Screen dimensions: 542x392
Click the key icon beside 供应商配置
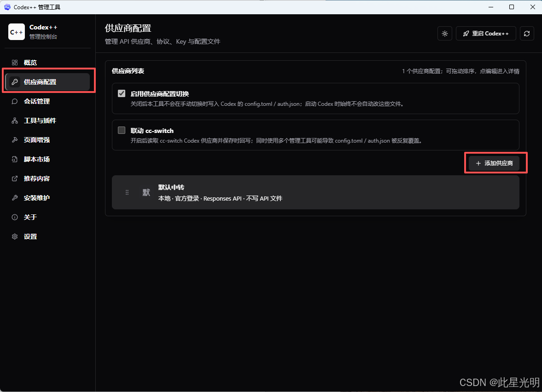tap(15, 82)
